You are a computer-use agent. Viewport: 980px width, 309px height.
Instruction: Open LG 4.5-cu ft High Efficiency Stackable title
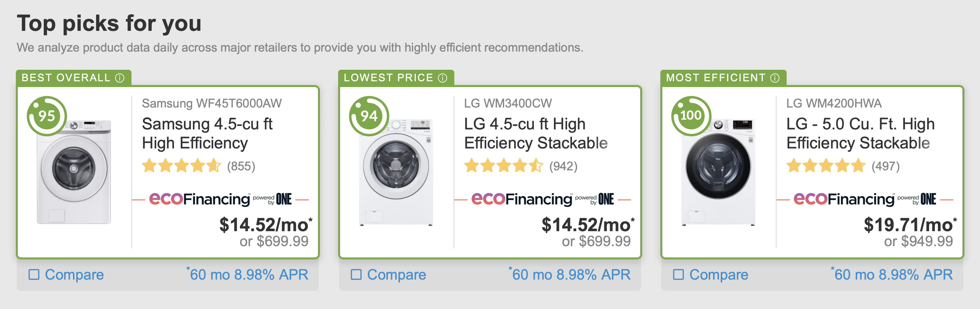click(536, 133)
